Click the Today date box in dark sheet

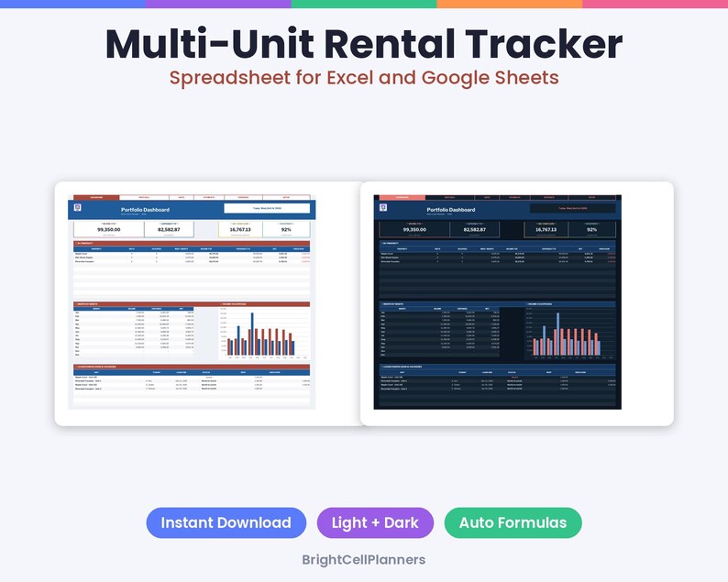point(572,208)
